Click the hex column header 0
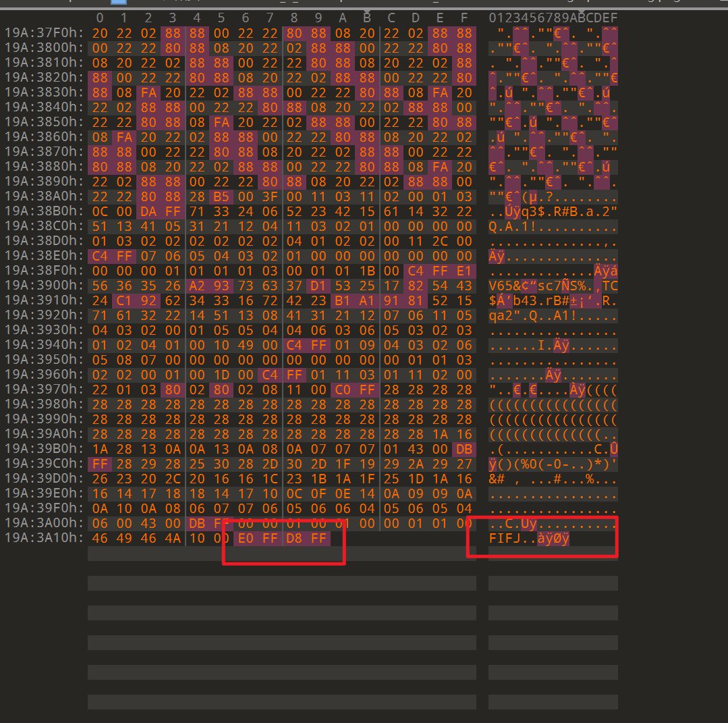Image resolution: width=728 pixels, height=723 pixels. 100,18
